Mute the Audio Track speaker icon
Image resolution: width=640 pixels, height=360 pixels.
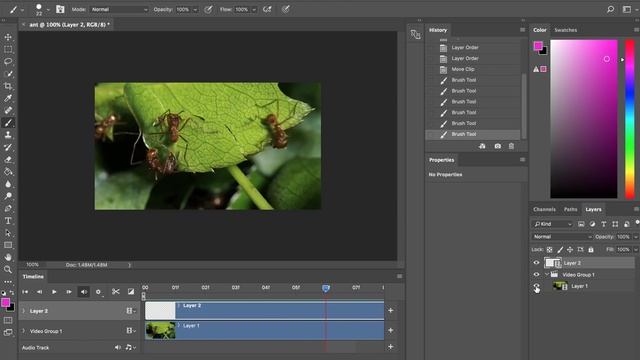click(x=118, y=347)
